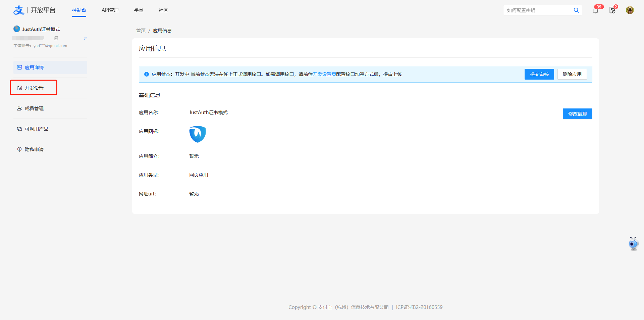
Task: Open the 控制台 tab
Action: [x=79, y=10]
